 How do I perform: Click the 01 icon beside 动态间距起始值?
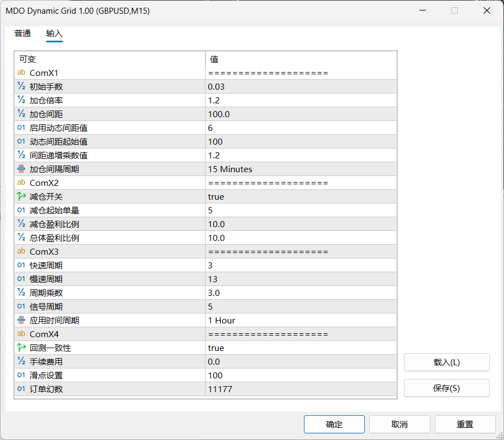21,141
